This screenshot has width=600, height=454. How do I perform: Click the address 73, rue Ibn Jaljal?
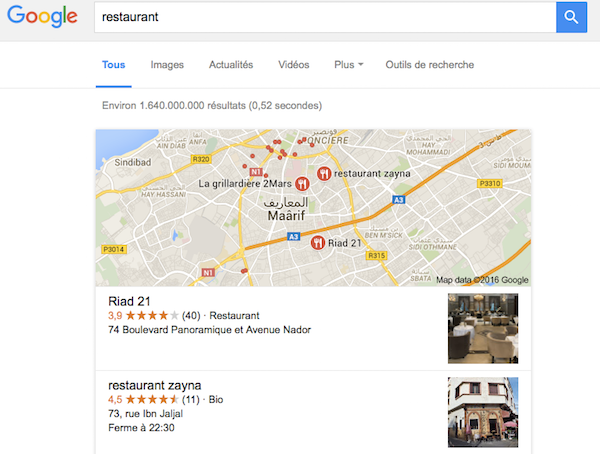click(145, 413)
